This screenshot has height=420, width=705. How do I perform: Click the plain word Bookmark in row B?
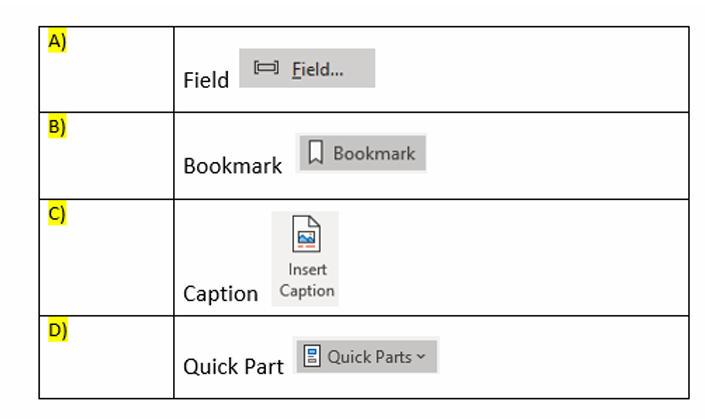pyautogui.click(x=233, y=166)
